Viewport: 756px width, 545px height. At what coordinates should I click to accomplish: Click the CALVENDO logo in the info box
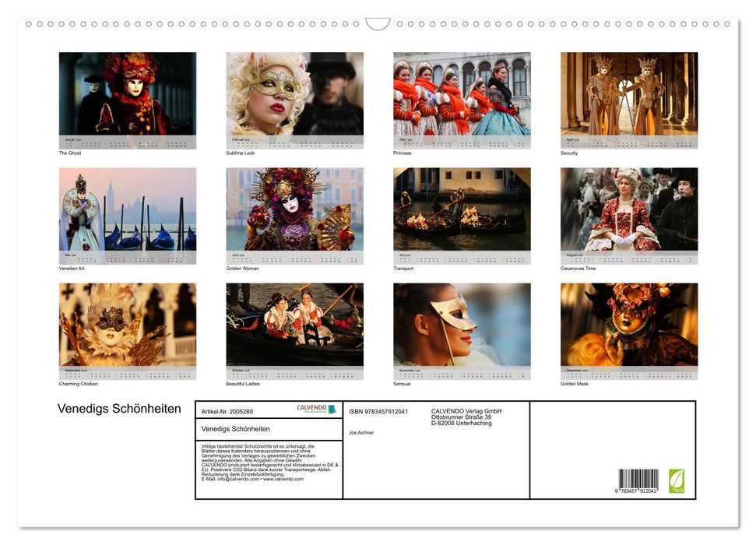tap(316, 410)
